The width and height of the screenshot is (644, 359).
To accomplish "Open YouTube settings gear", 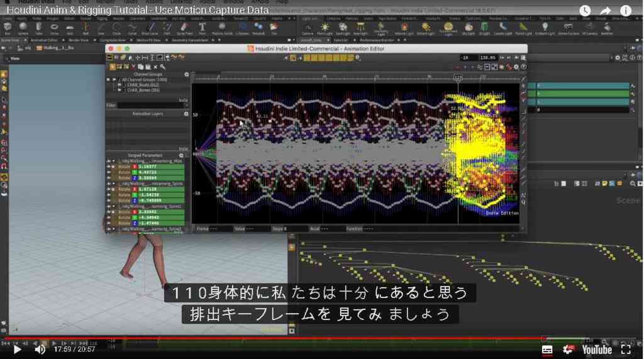I will [569, 349].
